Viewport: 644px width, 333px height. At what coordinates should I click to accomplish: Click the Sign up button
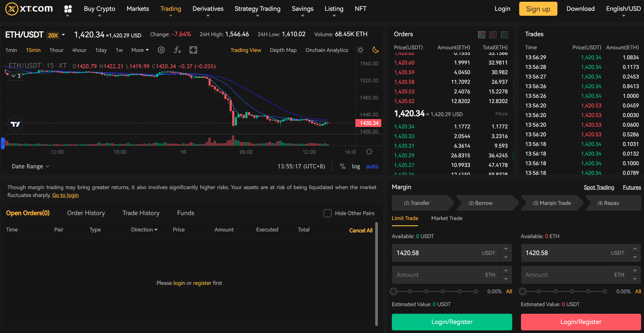tap(538, 9)
